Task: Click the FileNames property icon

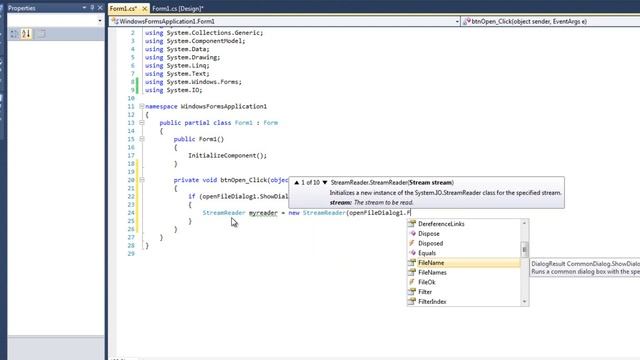Action: click(x=412, y=272)
